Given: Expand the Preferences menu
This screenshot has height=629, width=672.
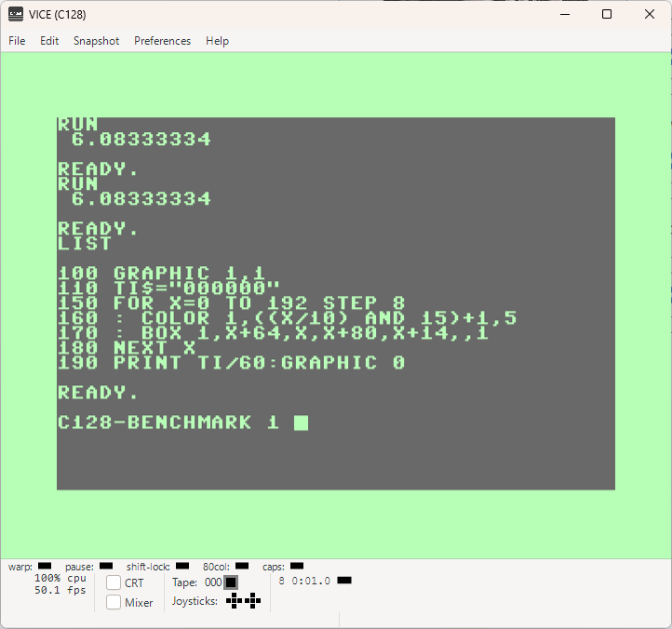Looking at the screenshot, I should click(163, 41).
